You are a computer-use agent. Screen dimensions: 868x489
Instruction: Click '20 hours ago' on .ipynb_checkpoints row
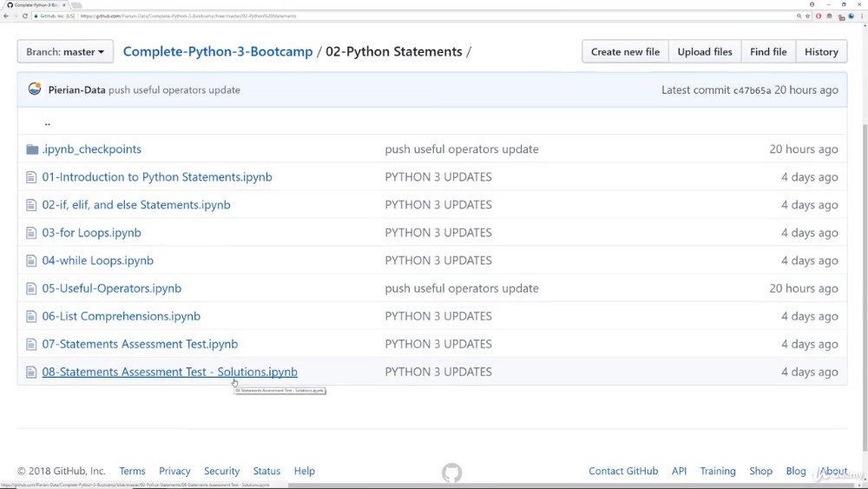tap(803, 149)
